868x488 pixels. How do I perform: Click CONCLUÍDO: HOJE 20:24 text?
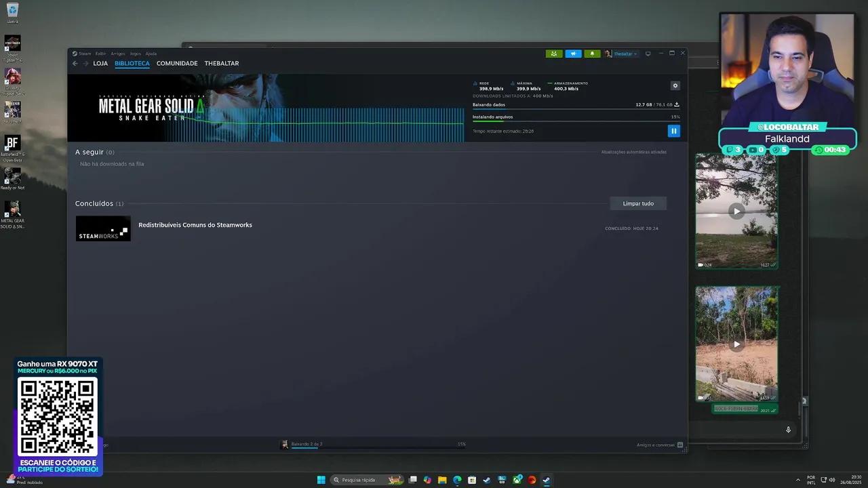[631, 228]
